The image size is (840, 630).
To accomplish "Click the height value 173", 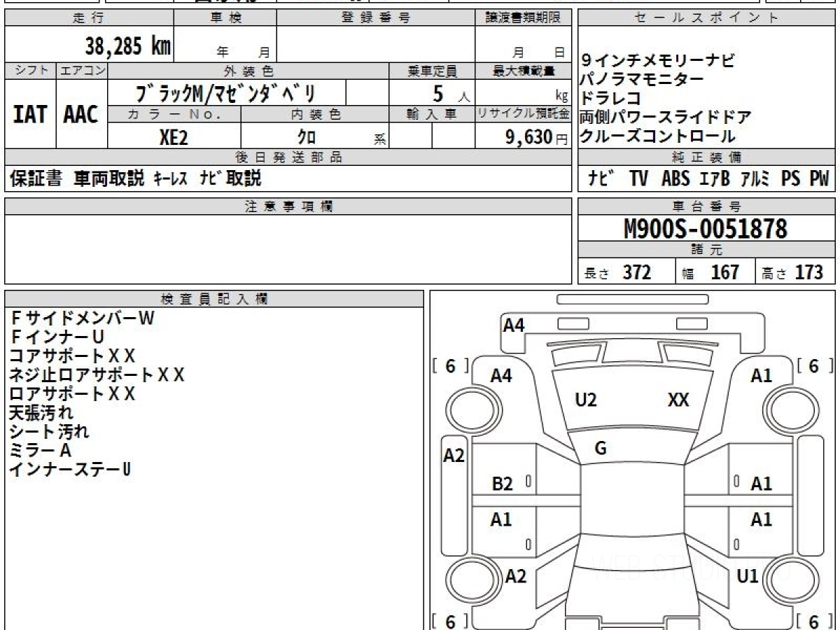I will [809, 272].
